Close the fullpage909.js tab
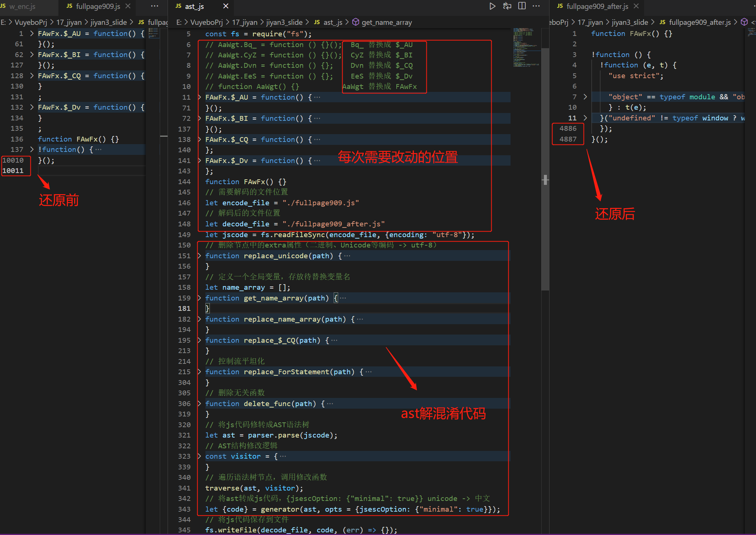Image resolution: width=756 pixels, height=535 pixels. click(128, 6)
